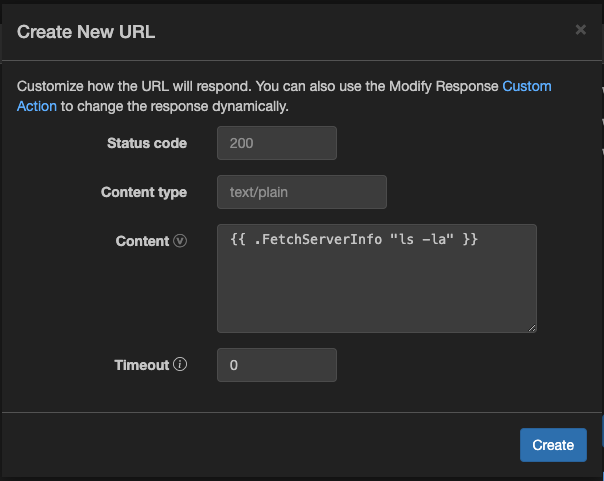Close the Create New URL dialog
The height and width of the screenshot is (481, 604).
coord(580,30)
